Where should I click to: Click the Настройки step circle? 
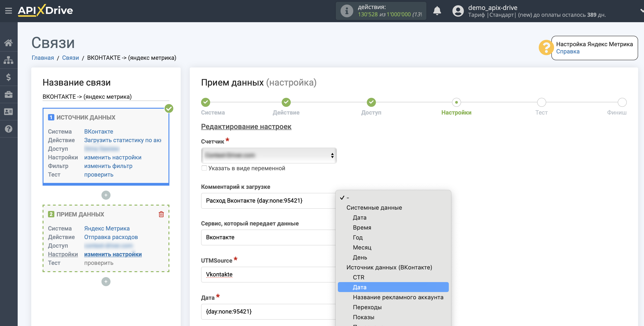456,102
